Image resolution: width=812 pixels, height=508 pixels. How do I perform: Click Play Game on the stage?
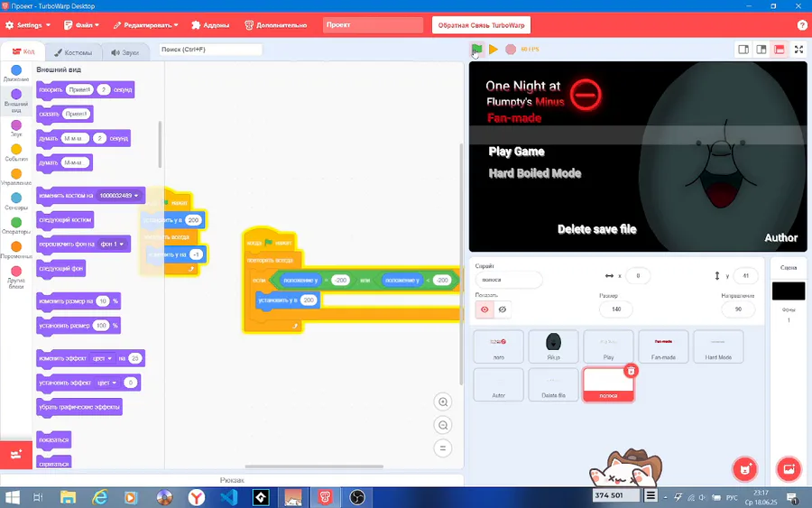tap(516, 152)
